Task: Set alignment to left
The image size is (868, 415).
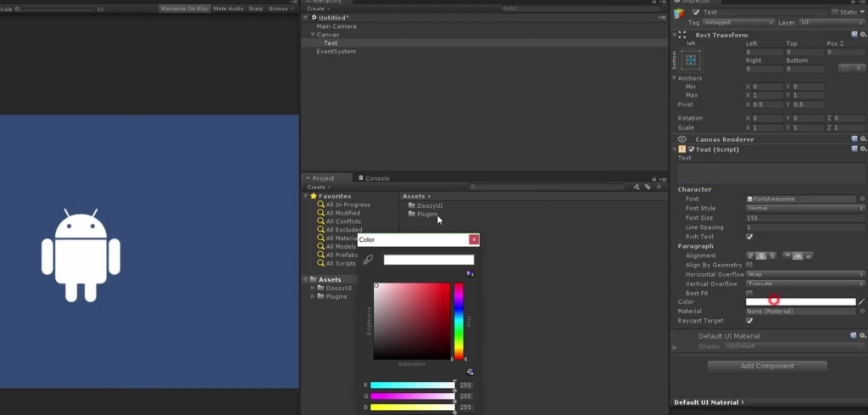Action: (751, 256)
